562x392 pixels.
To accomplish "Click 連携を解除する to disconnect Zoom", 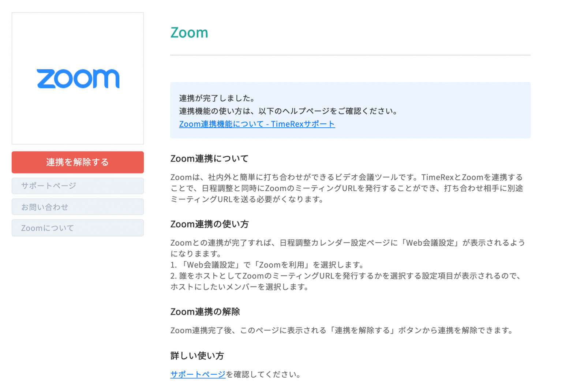I will (x=78, y=162).
